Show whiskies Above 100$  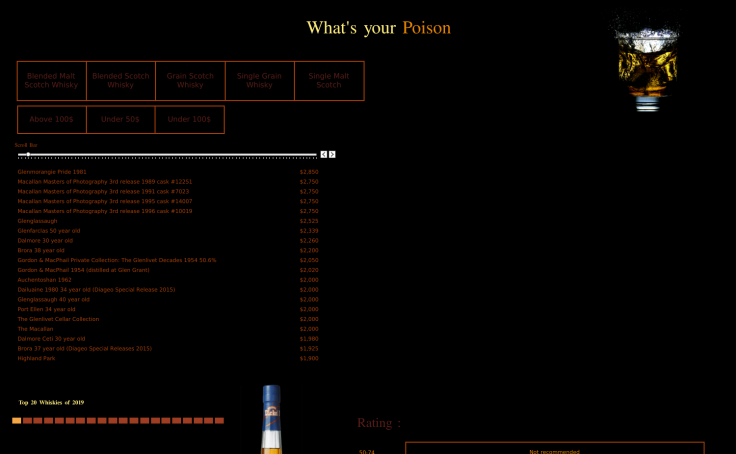(x=52, y=120)
